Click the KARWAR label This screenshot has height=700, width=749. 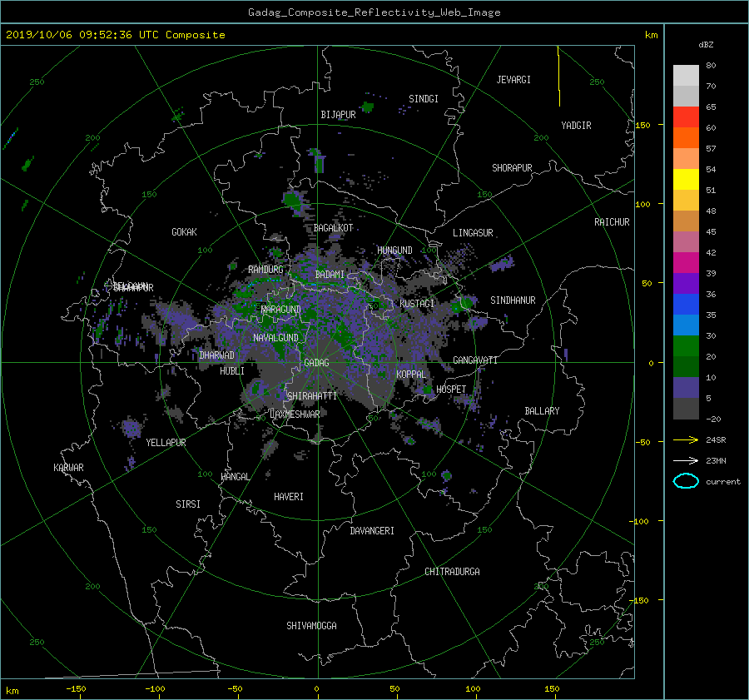[68, 468]
